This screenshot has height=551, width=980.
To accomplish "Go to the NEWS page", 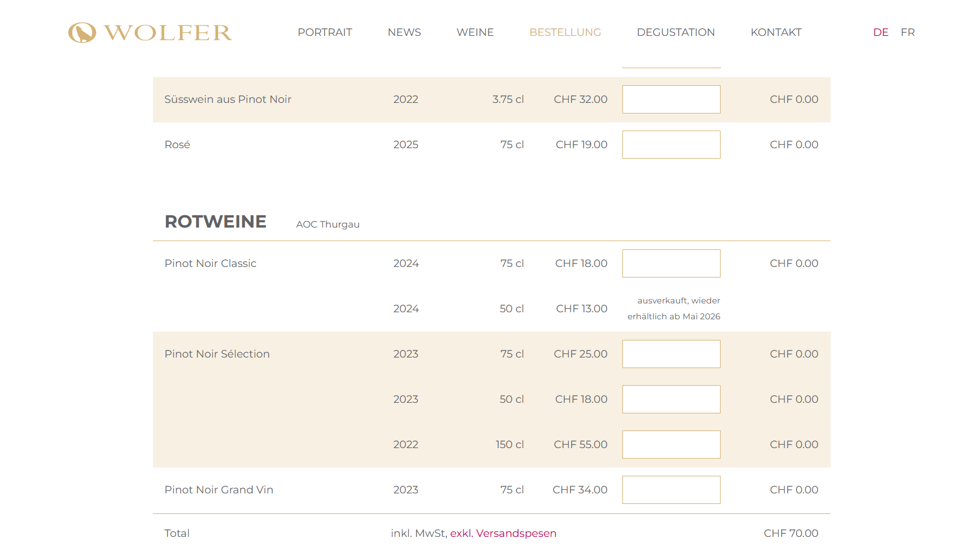I will click(x=404, y=32).
